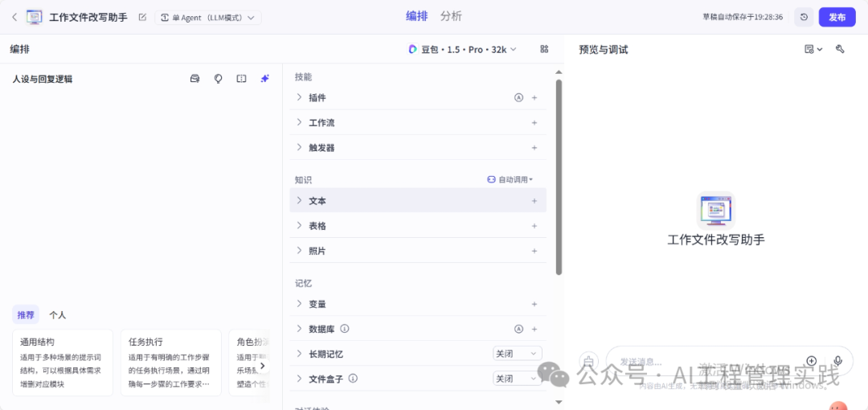Click the debug wrench icon in 预览与调试
Viewport: 868px width, 410px height.
[x=840, y=49]
